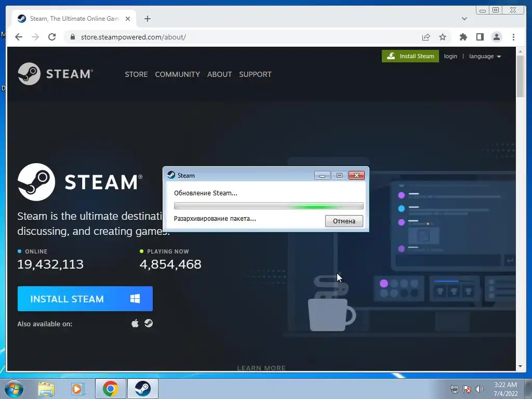Click the network tray icon
532x399 pixels.
pyautogui.click(x=454, y=389)
